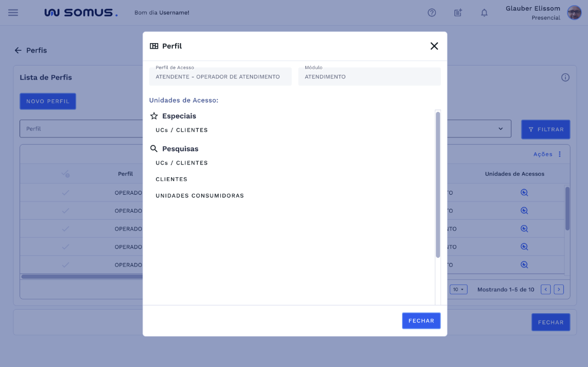Open the Ações kebab menu
This screenshot has width=588, height=367.
click(559, 154)
